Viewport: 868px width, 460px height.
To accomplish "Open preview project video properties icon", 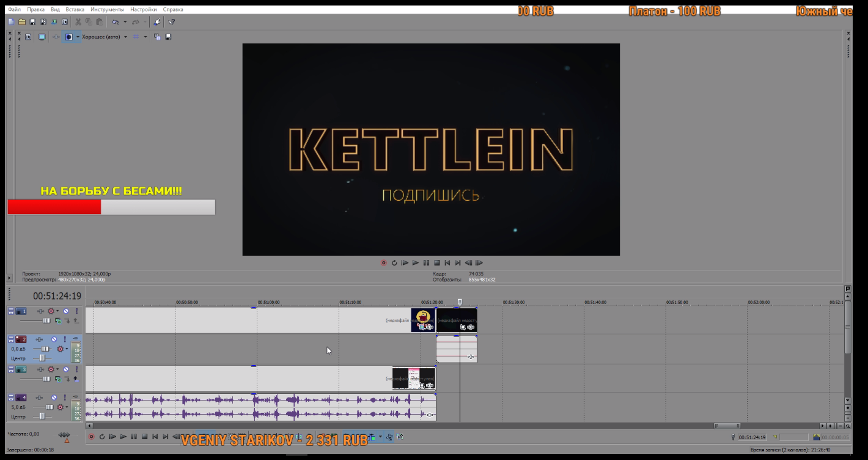I will [x=28, y=37].
